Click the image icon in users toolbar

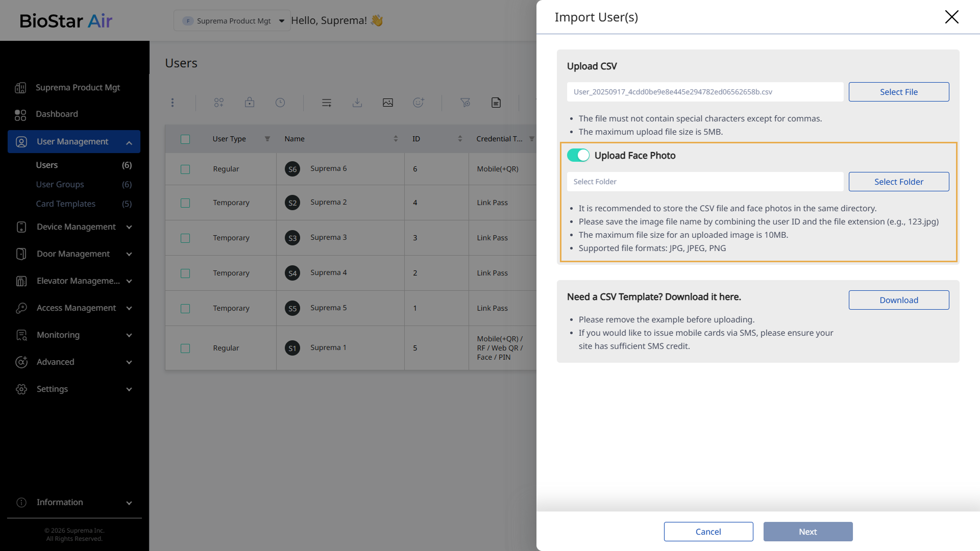pyautogui.click(x=388, y=103)
